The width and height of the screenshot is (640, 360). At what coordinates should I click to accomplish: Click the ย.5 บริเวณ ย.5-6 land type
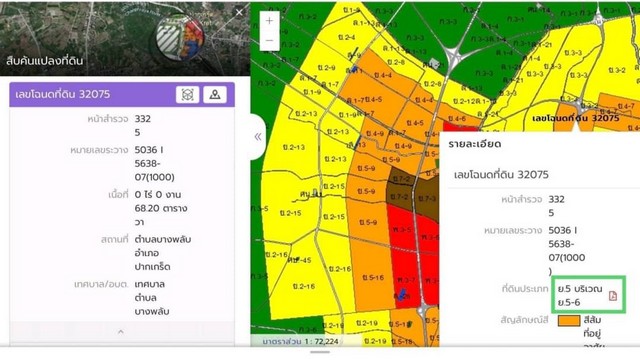(x=580, y=296)
